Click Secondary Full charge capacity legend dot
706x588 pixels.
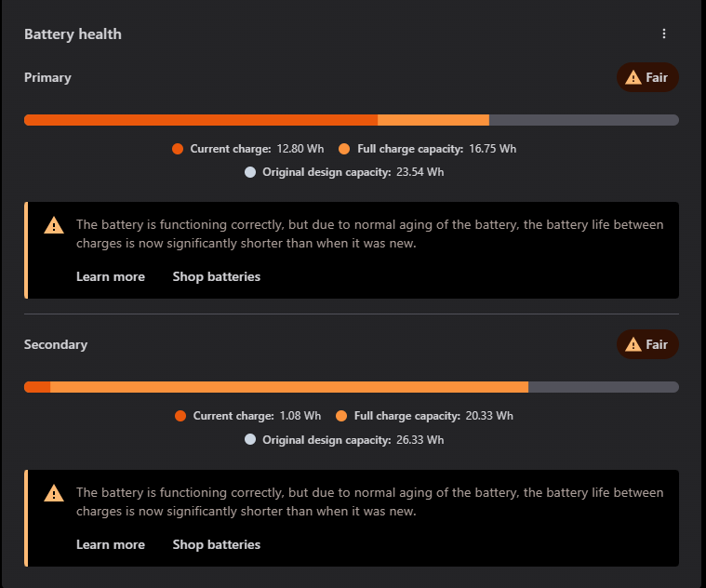coord(341,416)
